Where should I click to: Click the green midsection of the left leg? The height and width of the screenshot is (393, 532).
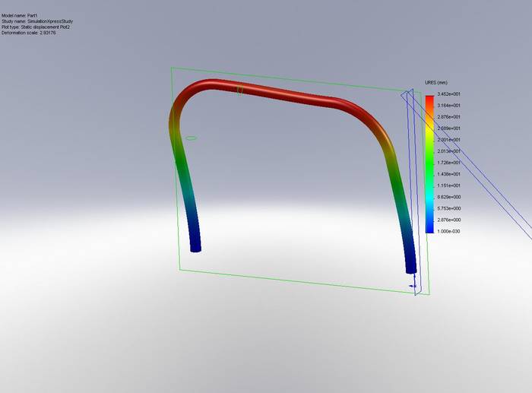click(x=185, y=171)
